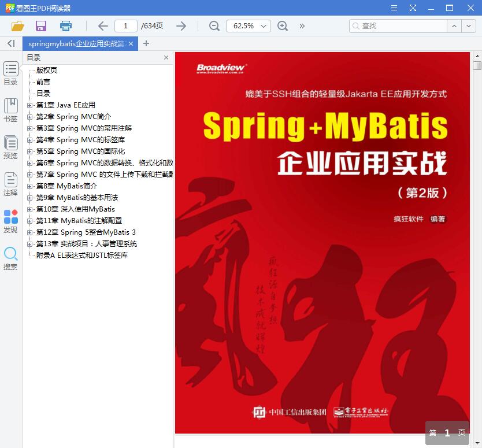Expand 第2章 Spring MVC简介 tree node

[29, 117]
